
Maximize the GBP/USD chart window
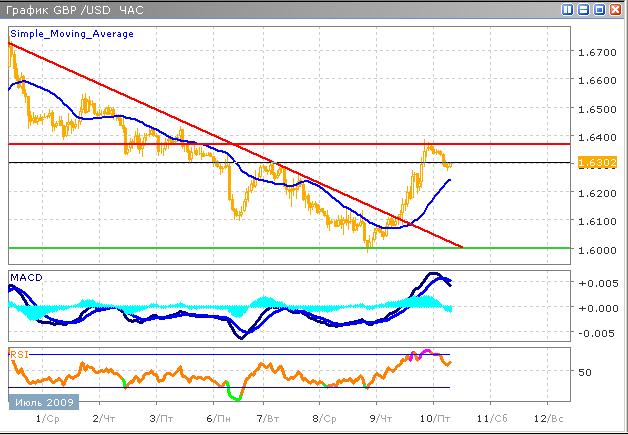[600, 9]
